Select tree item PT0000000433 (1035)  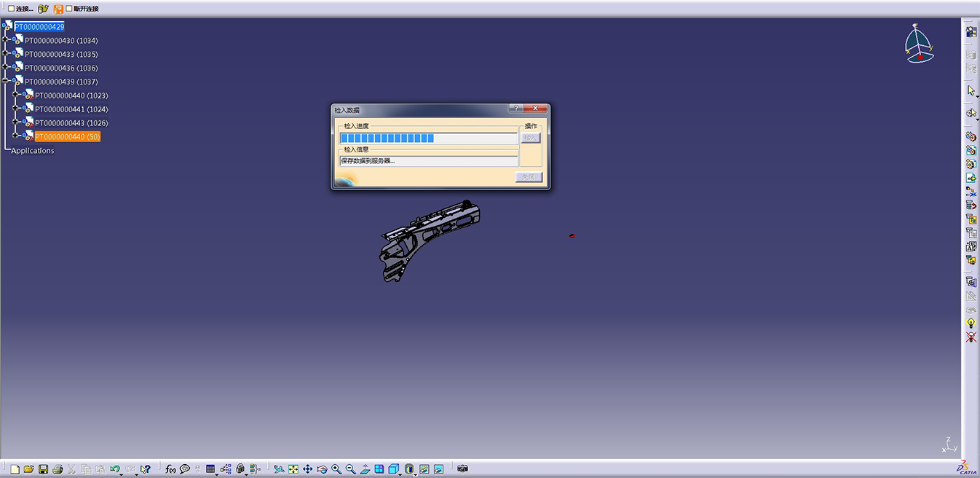pos(61,54)
